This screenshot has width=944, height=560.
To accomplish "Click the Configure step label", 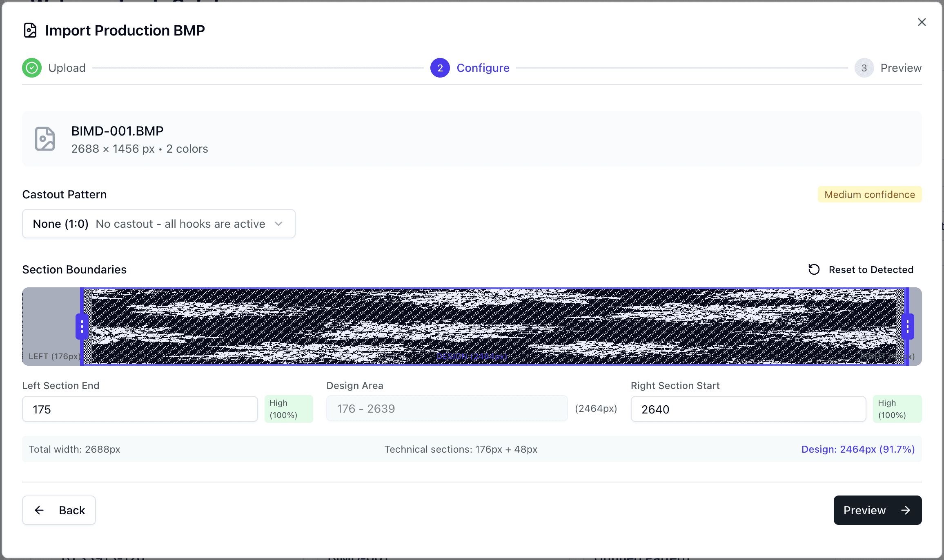I will tap(483, 68).
